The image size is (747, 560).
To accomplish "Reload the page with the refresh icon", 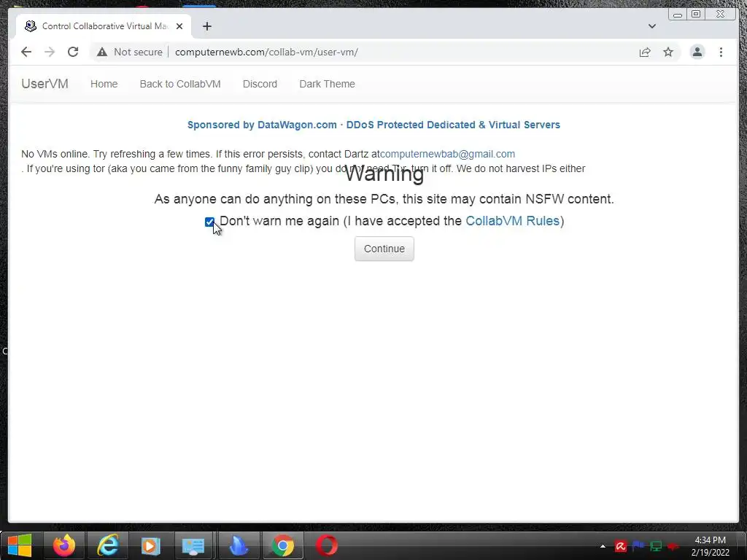I will [73, 52].
